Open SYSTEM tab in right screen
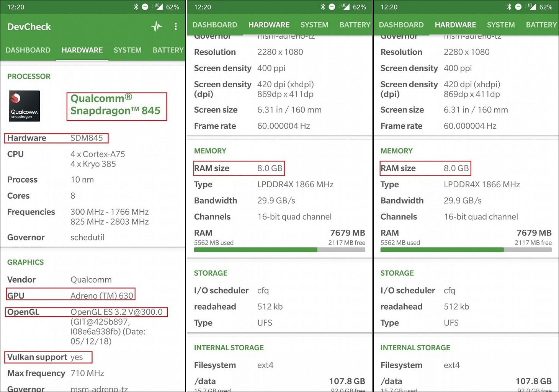Viewport: 559px width, 392px height. (501, 25)
